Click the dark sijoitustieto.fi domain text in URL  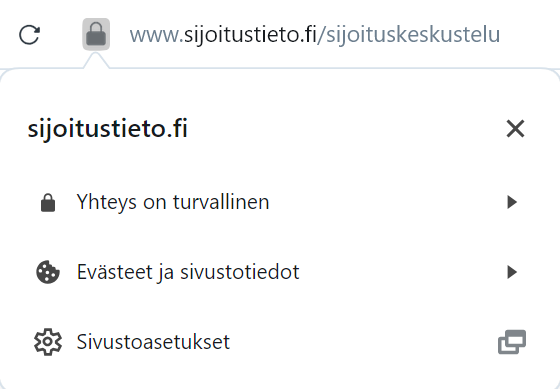(x=250, y=35)
